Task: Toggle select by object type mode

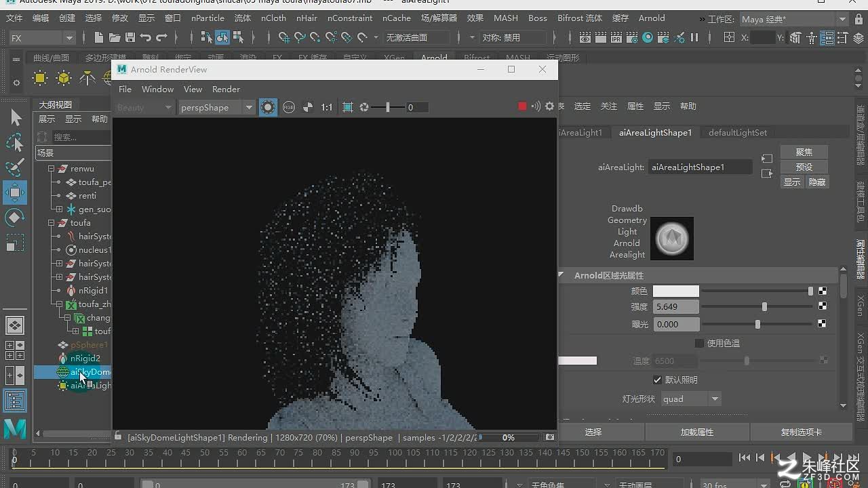Action: click(x=222, y=37)
